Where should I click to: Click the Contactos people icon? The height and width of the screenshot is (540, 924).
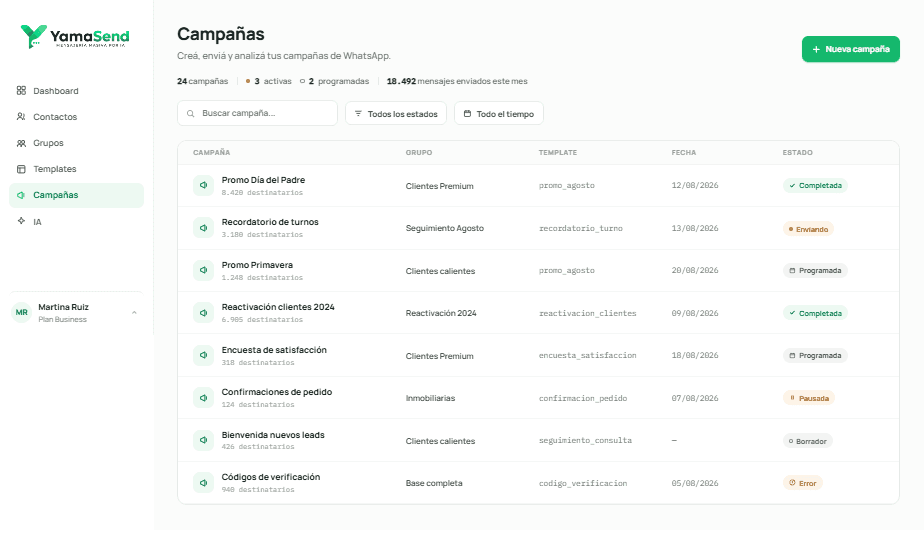21,117
